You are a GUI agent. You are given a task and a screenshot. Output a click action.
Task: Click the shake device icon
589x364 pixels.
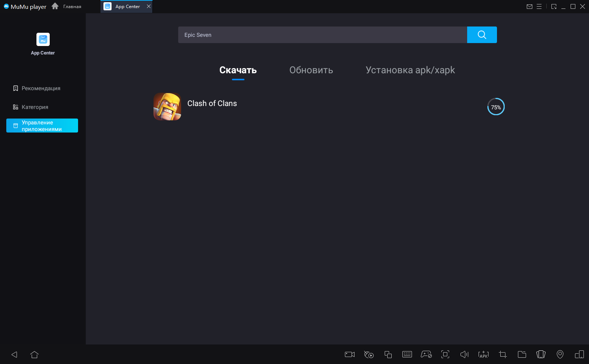point(541,354)
